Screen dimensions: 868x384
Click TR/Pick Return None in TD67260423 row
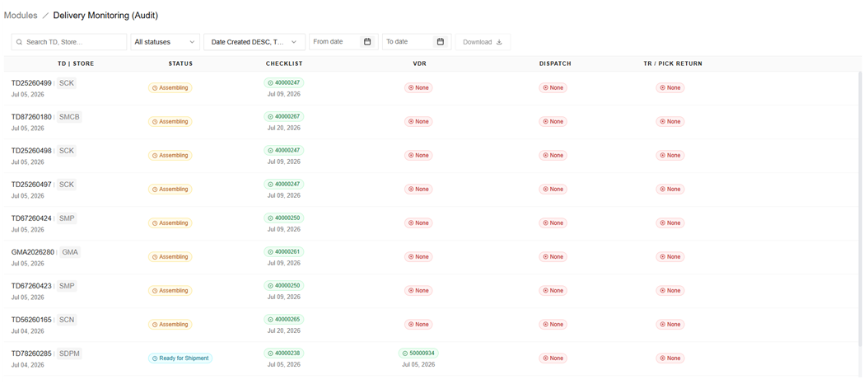670,290
